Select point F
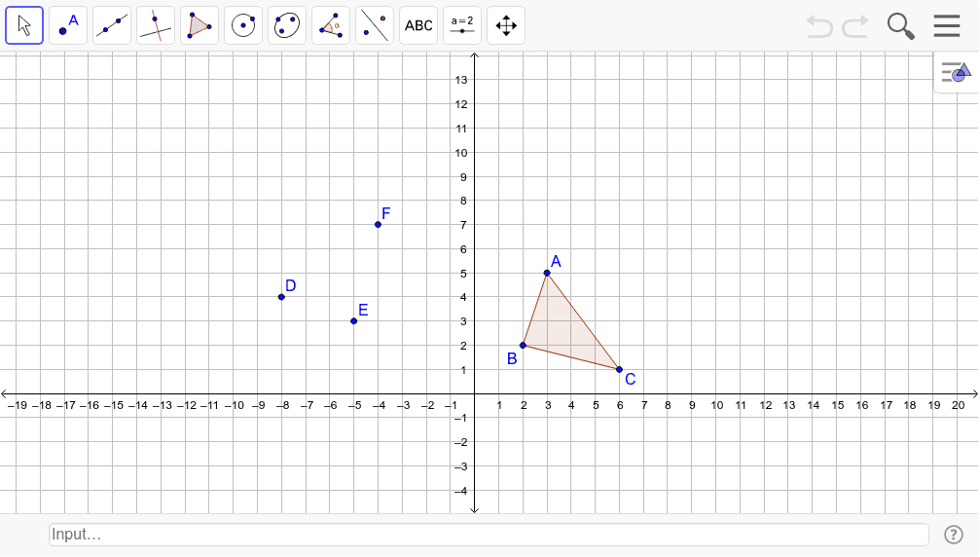Viewport: 980px width, 557px height. pyautogui.click(x=378, y=224)
